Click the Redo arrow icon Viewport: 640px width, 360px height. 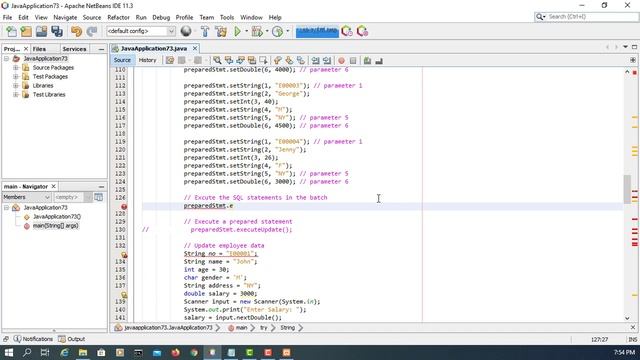click(92, 31)
